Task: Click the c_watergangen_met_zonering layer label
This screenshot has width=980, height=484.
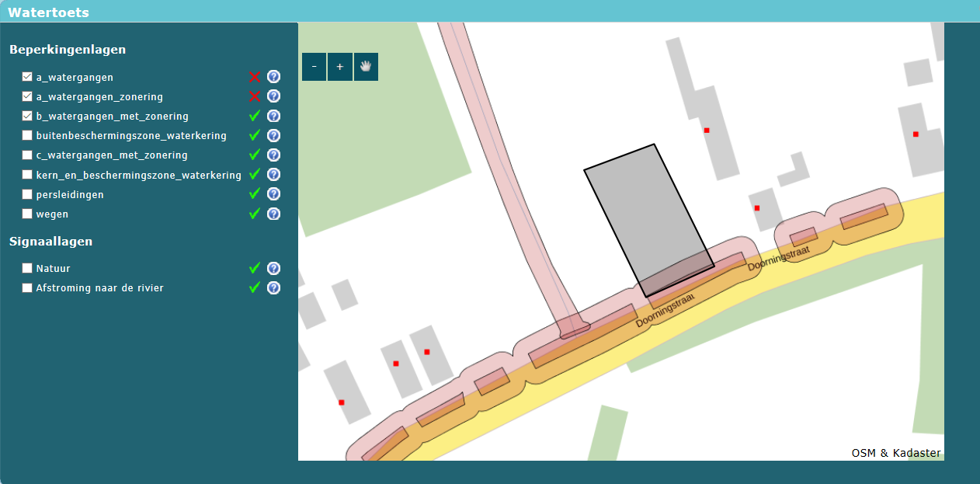Action: tap(112, 155)
